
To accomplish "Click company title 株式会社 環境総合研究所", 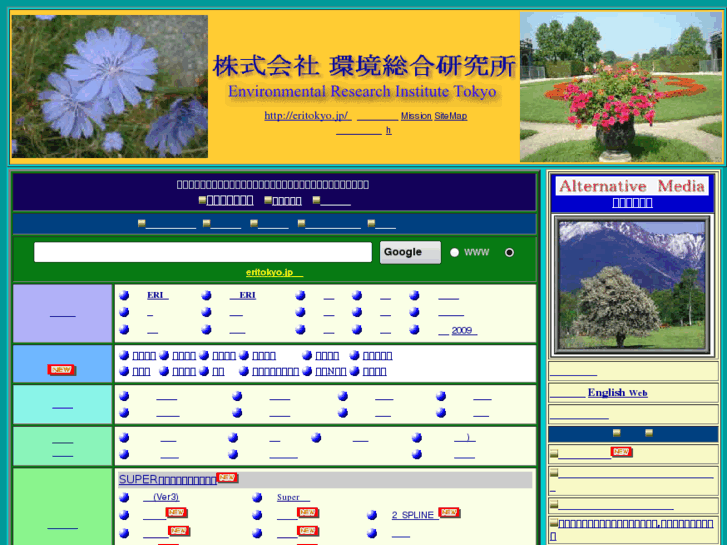I will tap(364, 66).
